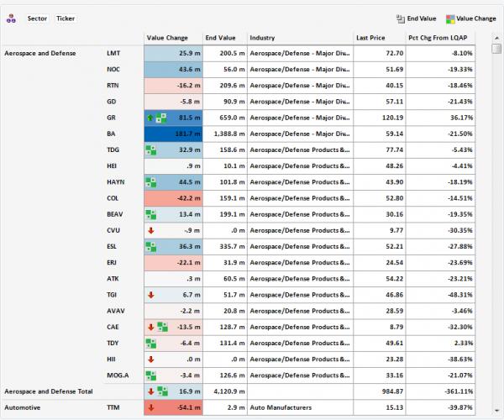Click the End Value measure icon
This screenshot has height=420, width=504.
click(400, 19)
